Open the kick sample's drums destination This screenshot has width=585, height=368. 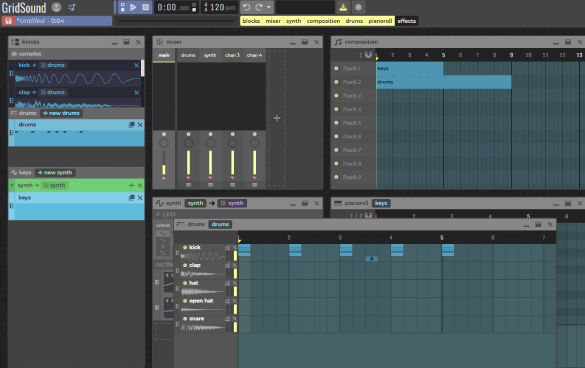coord(53,65)
